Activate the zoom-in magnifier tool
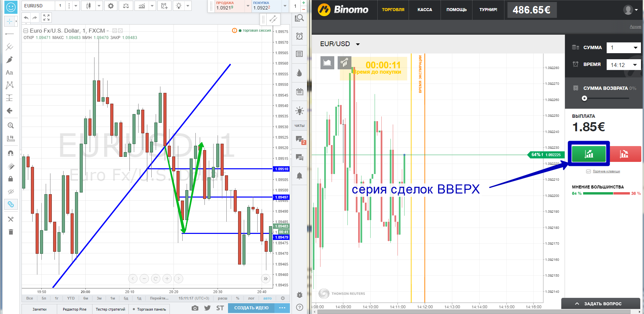 click(x=10, y=126)
